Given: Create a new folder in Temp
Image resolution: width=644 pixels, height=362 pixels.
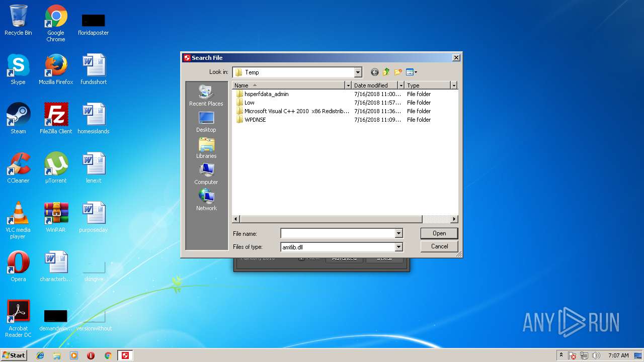Looking at the screenshot, I should 398,72.
